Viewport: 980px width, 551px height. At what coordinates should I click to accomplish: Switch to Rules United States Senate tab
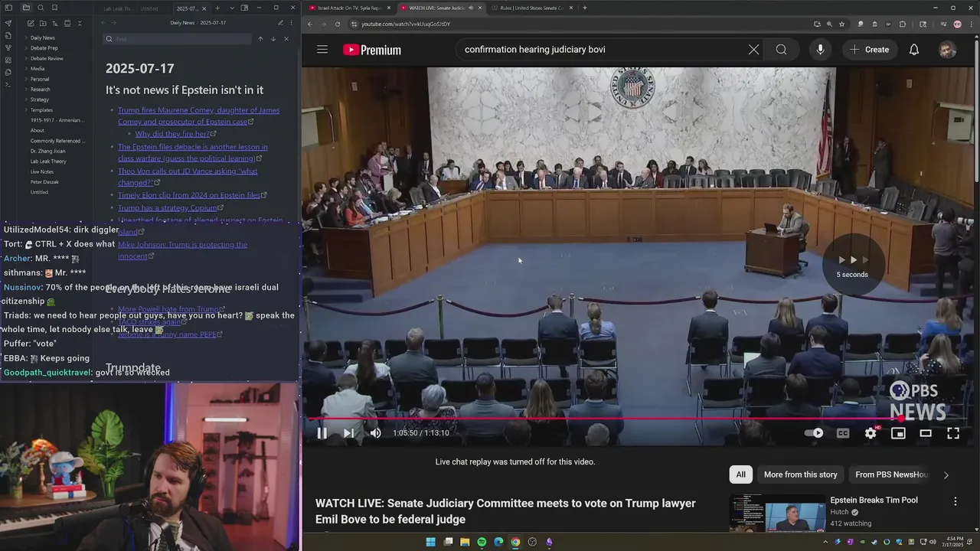[x=532, y=8]
